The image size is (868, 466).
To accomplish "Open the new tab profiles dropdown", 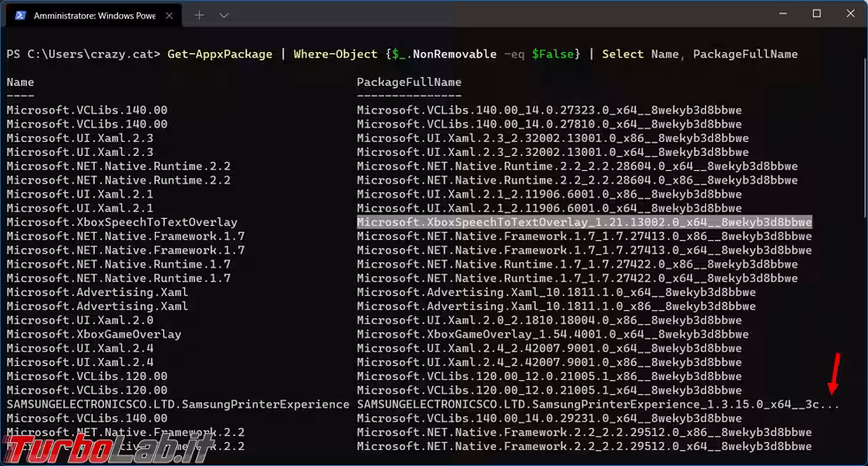I will coord(223,15).
